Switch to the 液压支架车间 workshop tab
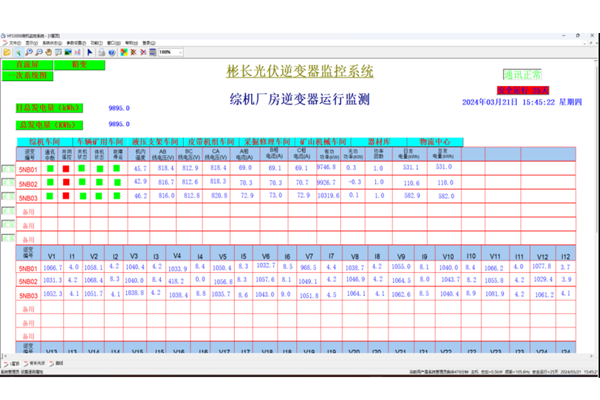Screen dimensions: 600x400 158,142
